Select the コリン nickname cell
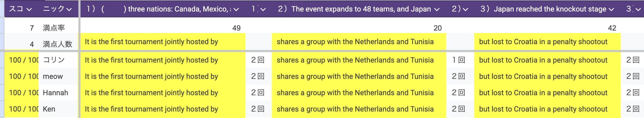 click(x=54, y=60)
